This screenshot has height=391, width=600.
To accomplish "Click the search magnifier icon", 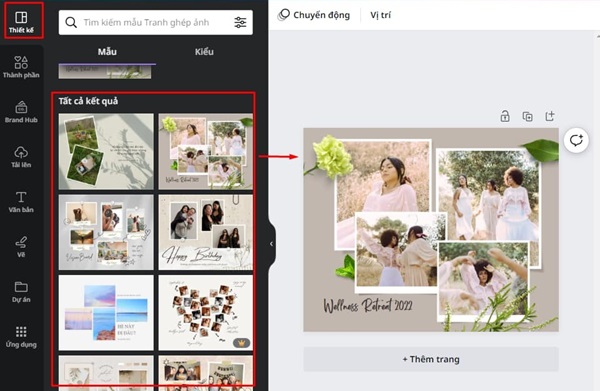I will coord(71,22).
